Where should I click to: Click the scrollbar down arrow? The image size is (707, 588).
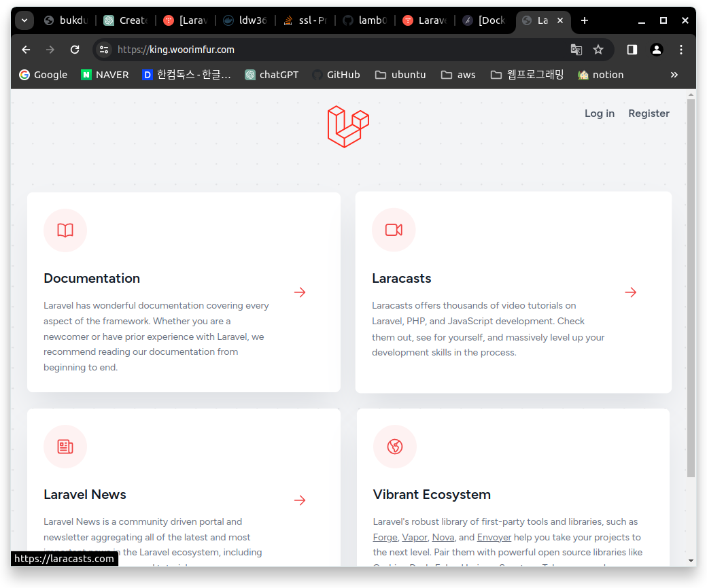tap(691, 561)
